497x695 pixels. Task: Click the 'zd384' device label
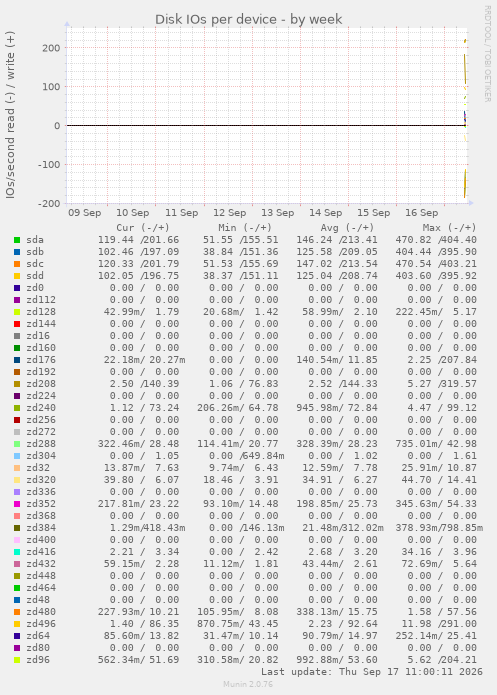click(41, 527)
